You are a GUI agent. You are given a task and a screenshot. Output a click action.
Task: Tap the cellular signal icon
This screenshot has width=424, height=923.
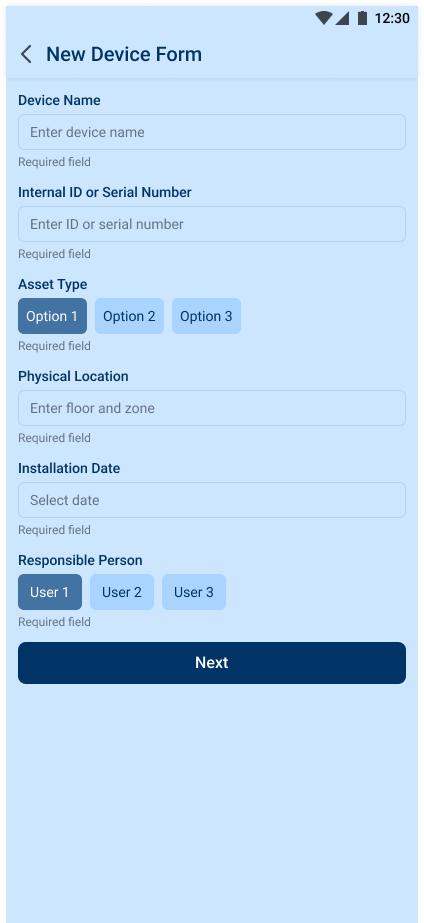click(342, 18)
